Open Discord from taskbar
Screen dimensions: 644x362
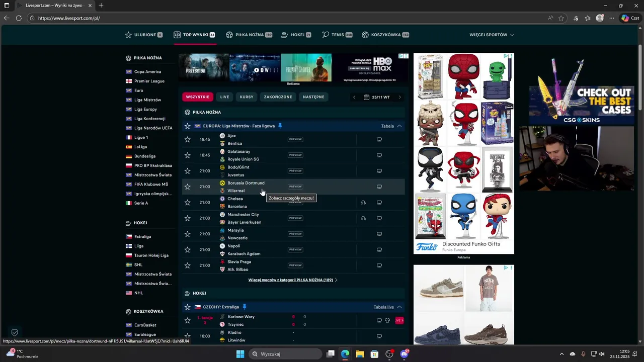tap(404, 354)
